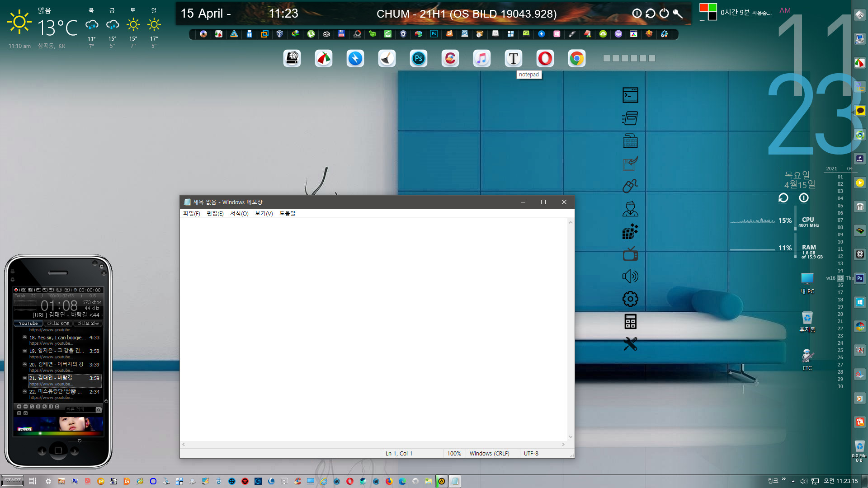Launch the notepad 'T' dock icon
This screenshot has width=868, height=488.
coord(513,58)
